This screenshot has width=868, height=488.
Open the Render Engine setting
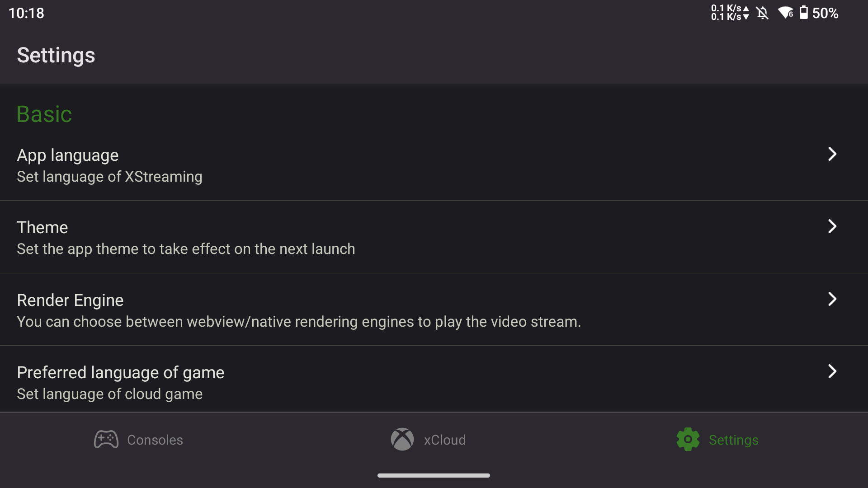pyautogui.click(x=434, y=310)
